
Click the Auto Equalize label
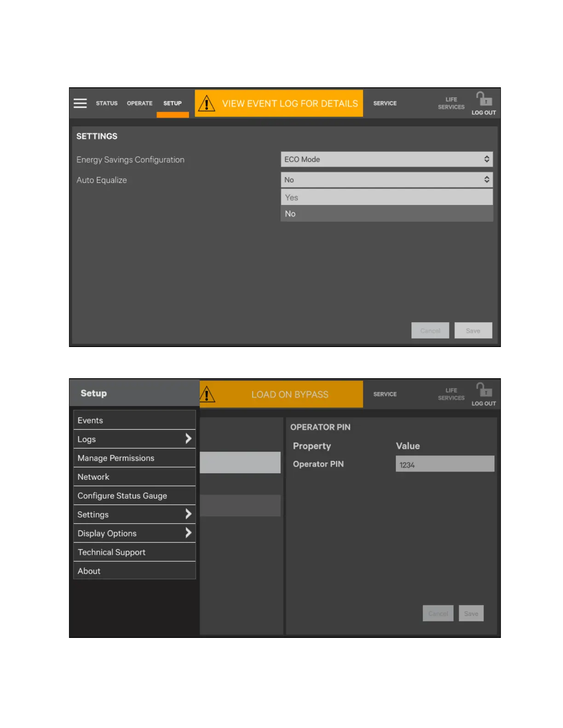(x=102, y=180)
